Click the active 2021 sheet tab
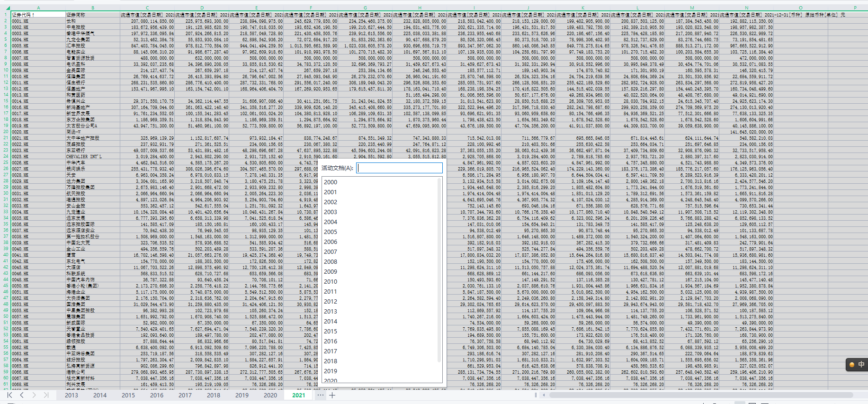Screen dimensions: 868x404 [299, 395]
